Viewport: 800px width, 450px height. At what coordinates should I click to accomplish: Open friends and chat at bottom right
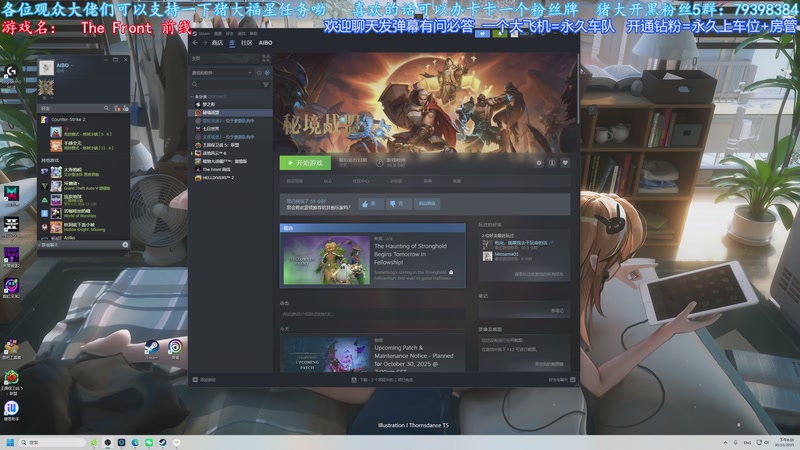562,380
